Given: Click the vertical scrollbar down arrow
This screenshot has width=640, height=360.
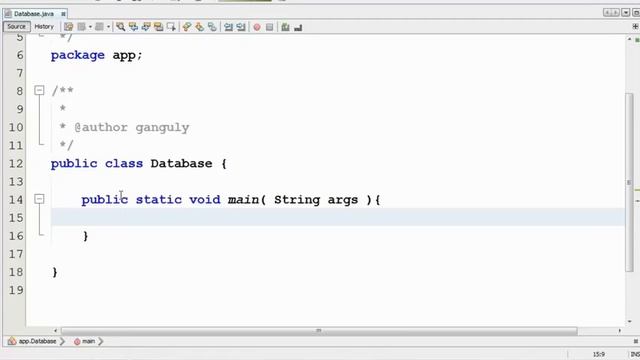Looking at the screenshot, I should click(x=629, y=322).
